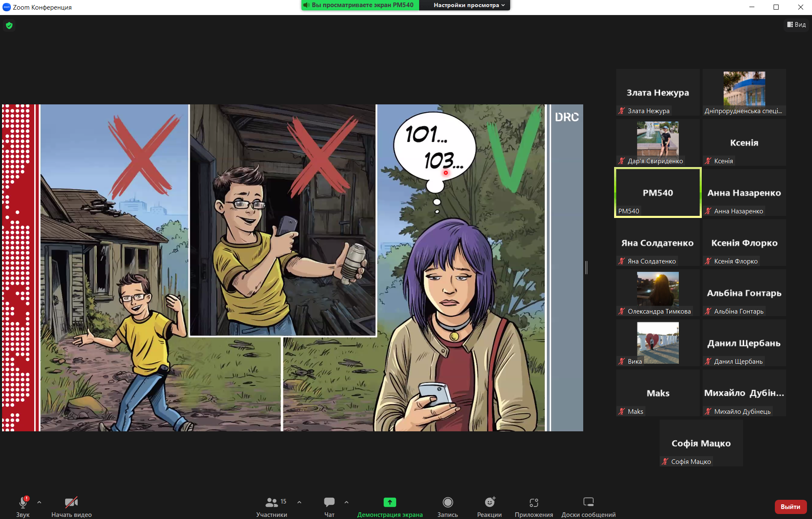
Task: Click the Record button icon
Action: (x=448, y=502)
